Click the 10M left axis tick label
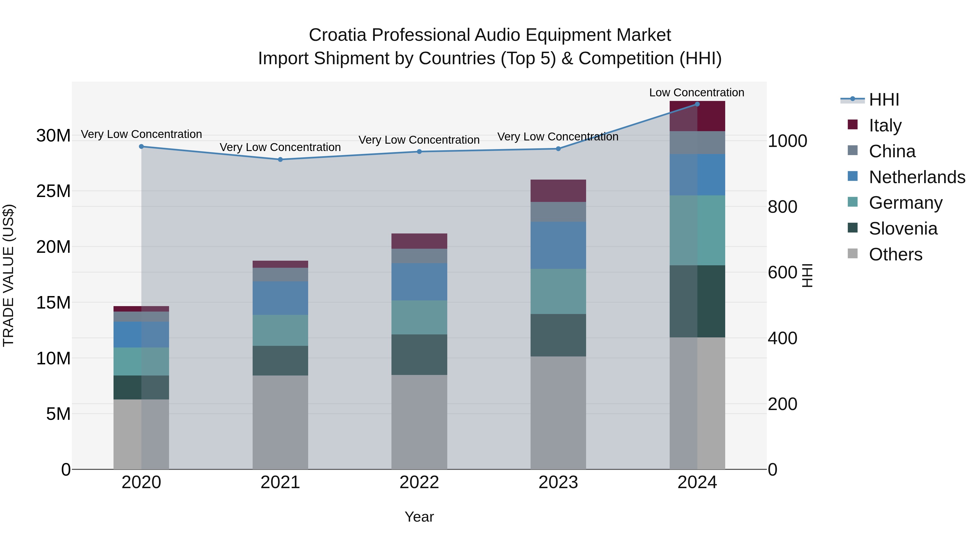The width and height of the screenshot is (980, 551). 53,358
